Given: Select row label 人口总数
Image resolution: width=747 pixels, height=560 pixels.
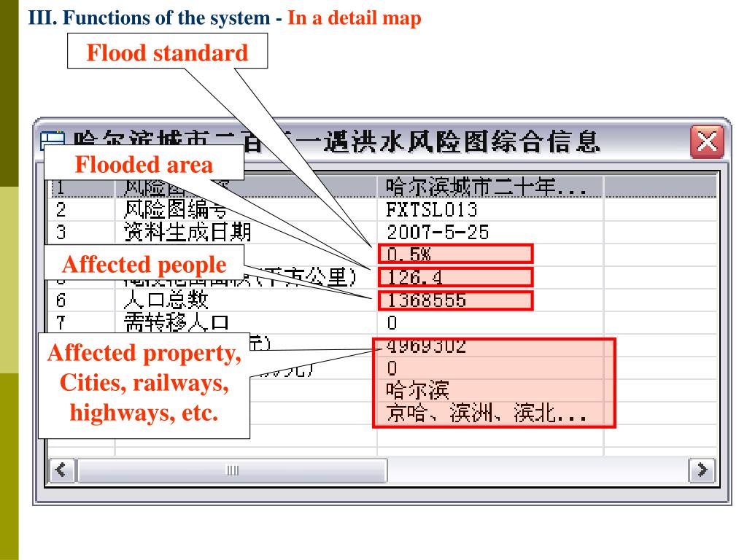Looking at the screenshot, I should pyautogui.click(x=166, y=300).
